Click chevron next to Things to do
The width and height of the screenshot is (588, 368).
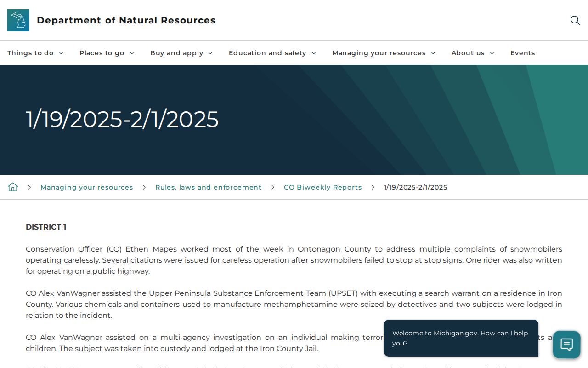click(x=61, y=53)
